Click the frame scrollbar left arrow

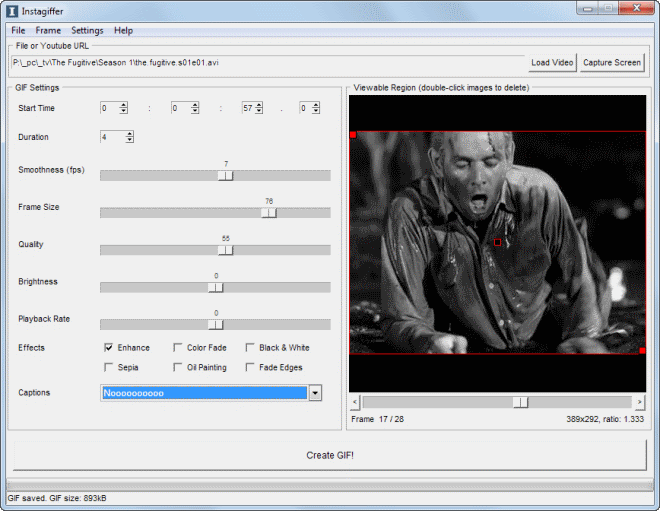coord(354,402)
